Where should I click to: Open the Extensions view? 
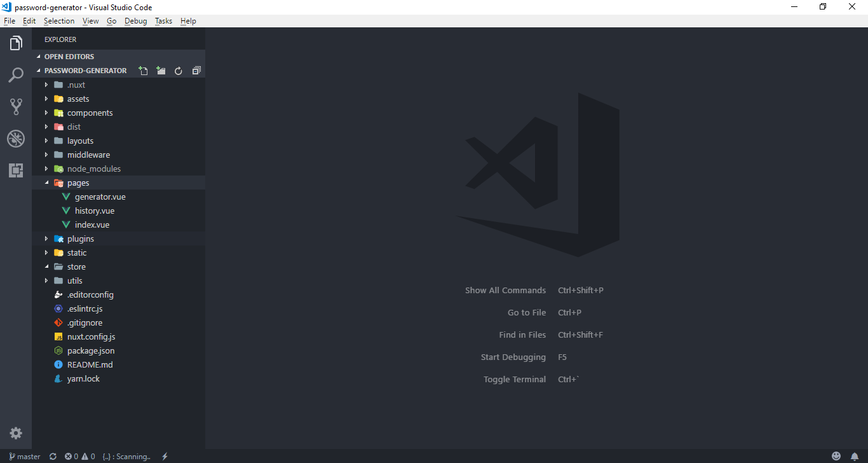[x=16, y=170]
